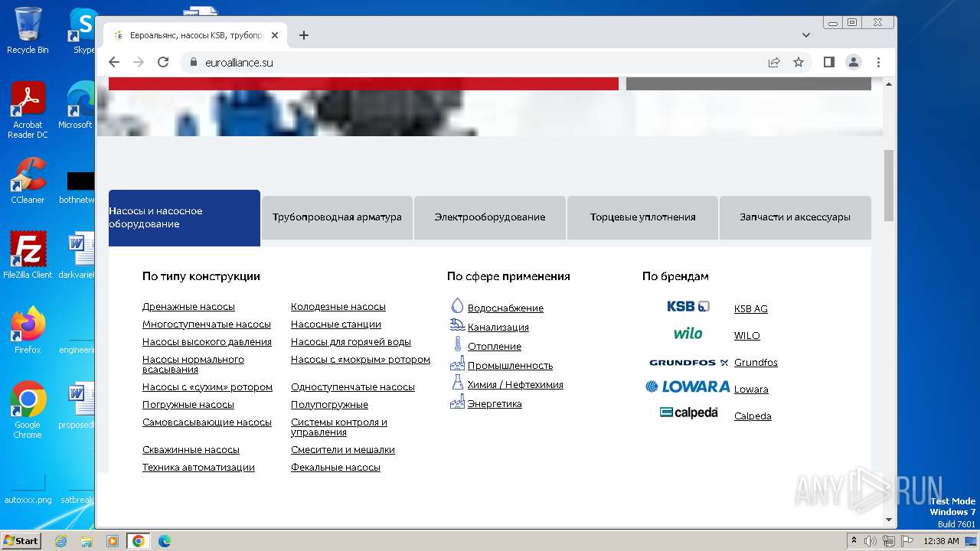Image resolution: width=980 pixels, height=551 pixels.
Task: Open the Торцевые уплотнения tab
Action: coord(642,217)
